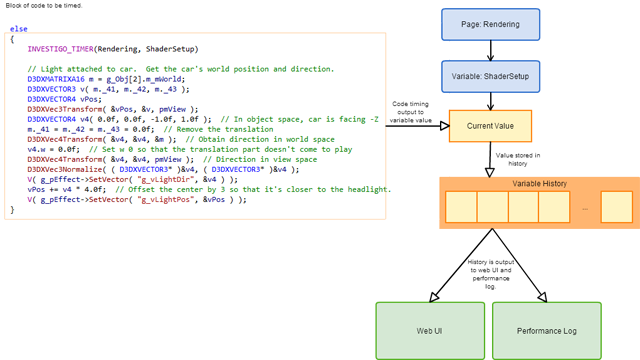The image size is (640, 360).
Task: Click the Page: Rendering box
Action: pos(491,24)
